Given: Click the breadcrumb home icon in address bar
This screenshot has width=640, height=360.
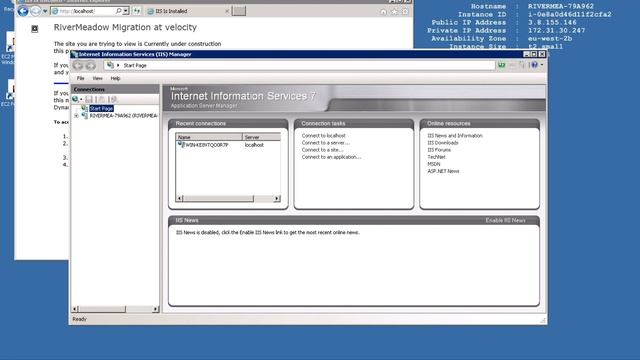Looking at the screenshot, I should 110,65.
